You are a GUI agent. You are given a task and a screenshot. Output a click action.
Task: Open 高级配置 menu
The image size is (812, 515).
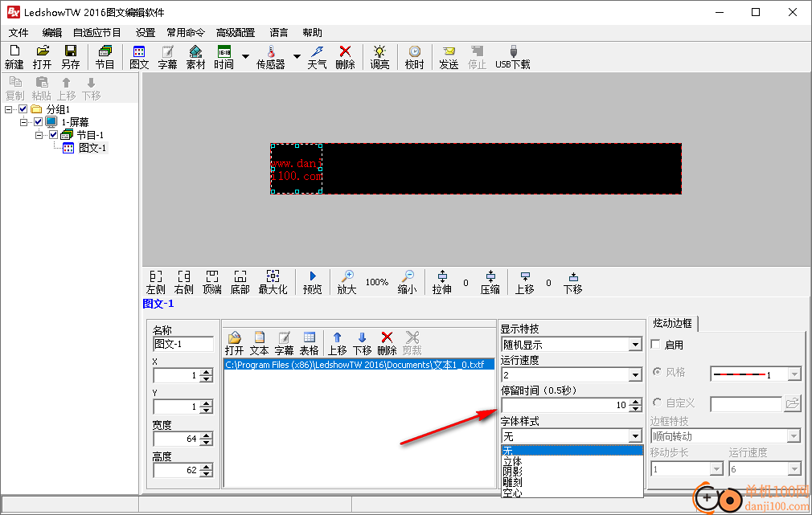(236, 33)
